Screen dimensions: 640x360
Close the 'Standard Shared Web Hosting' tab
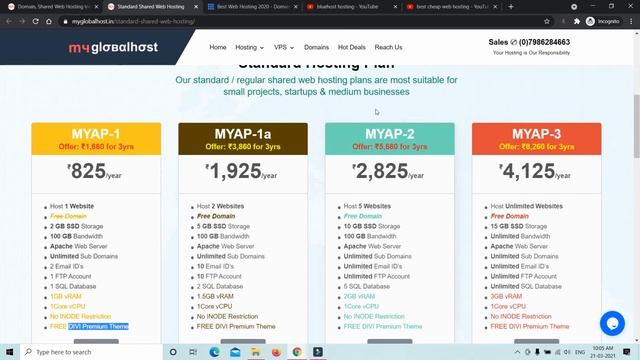coord(196,7)
